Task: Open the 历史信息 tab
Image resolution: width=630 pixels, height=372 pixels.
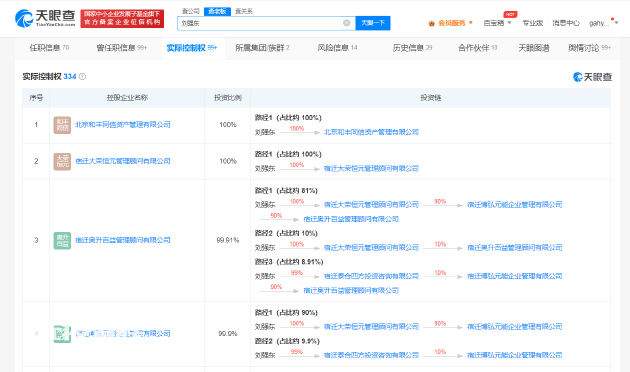Action: point(412,48)
